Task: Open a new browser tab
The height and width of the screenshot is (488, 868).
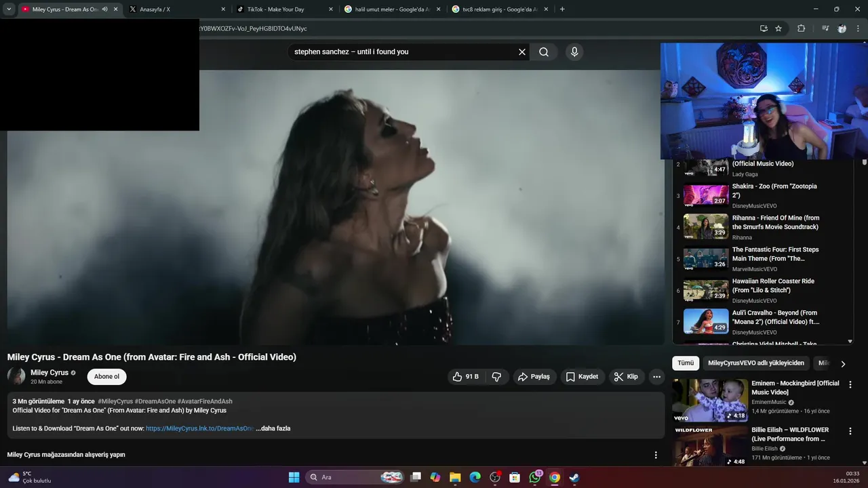Action: [x=562, y=9]
